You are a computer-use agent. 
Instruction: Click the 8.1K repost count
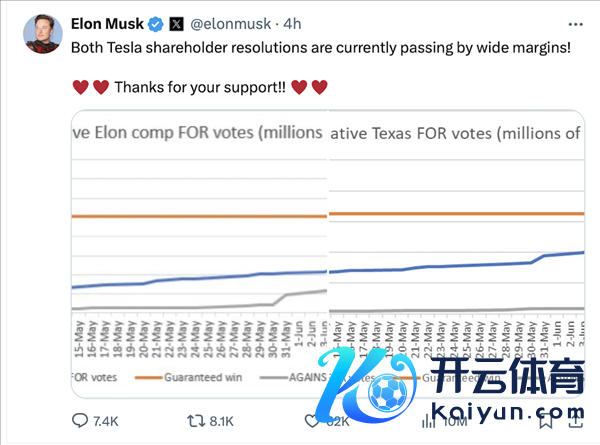[222, 422]
